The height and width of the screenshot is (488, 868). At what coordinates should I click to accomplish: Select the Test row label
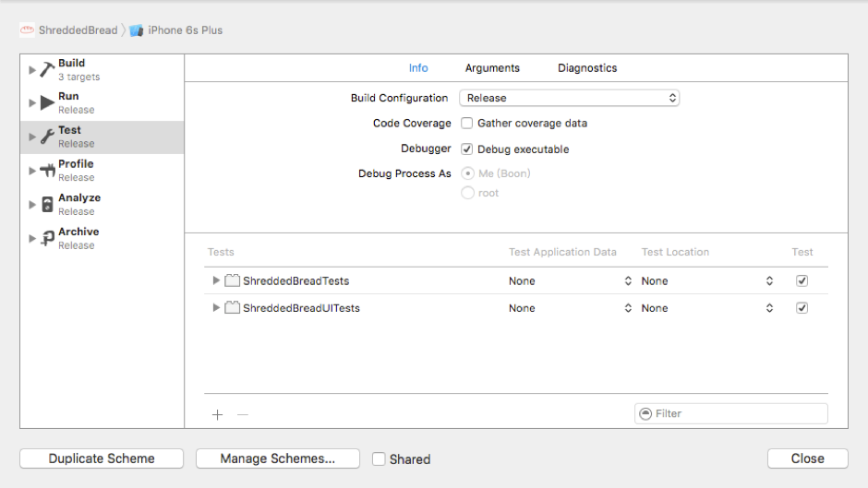click(x=69, y=130)
